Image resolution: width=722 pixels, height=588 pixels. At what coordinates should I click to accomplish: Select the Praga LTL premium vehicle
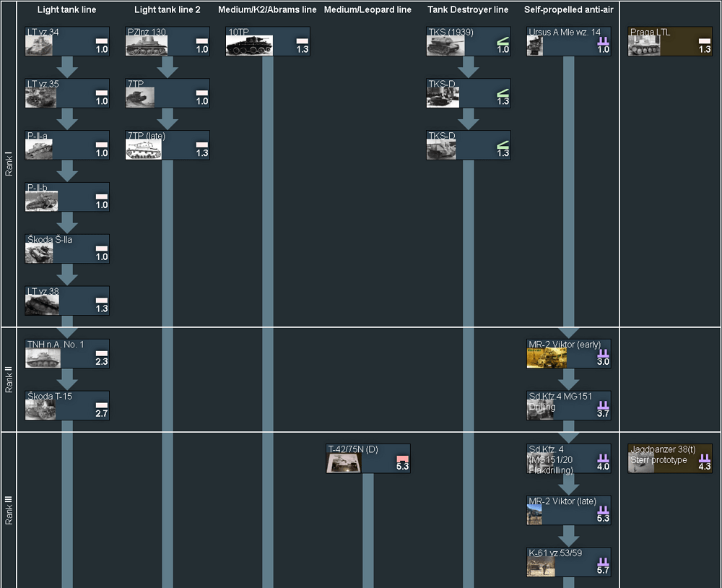tap(670, 42)
